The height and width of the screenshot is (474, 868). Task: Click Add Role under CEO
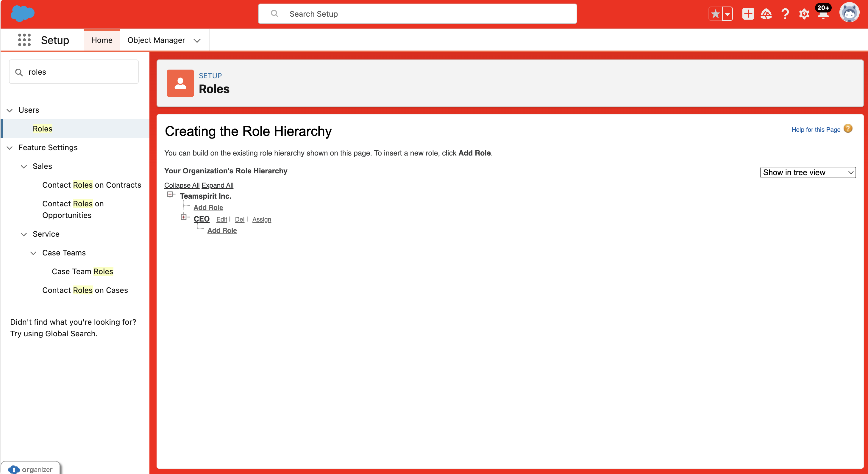[222, 230]
